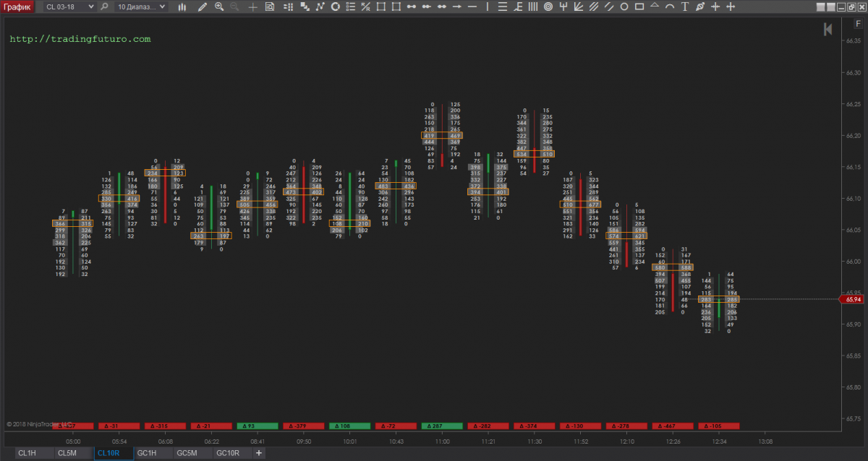Click the zoom in magnifier icon
The width and height of the screenshot is (868, 461).
click(219, 7)
